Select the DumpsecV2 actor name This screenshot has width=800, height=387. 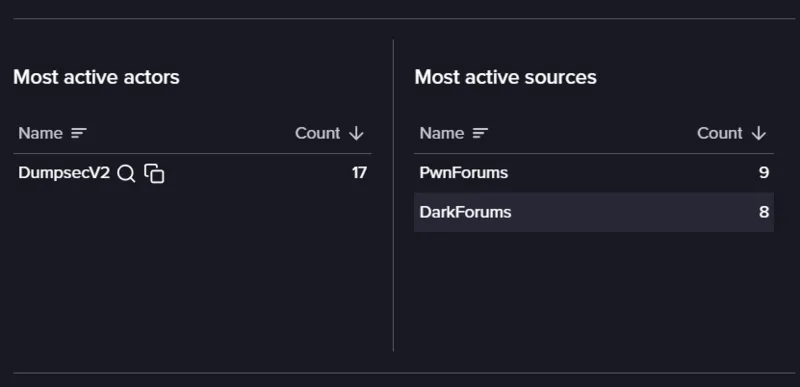64,173
